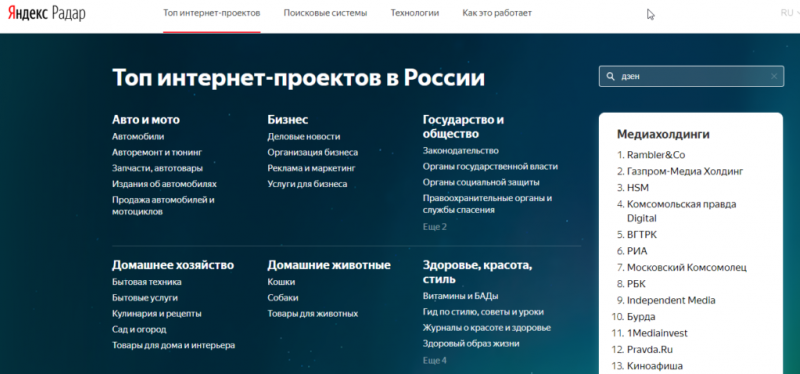Screen dimensions: 800x374
Task: Open the Бизнес category heading
Action: click(x=288, y=120)
